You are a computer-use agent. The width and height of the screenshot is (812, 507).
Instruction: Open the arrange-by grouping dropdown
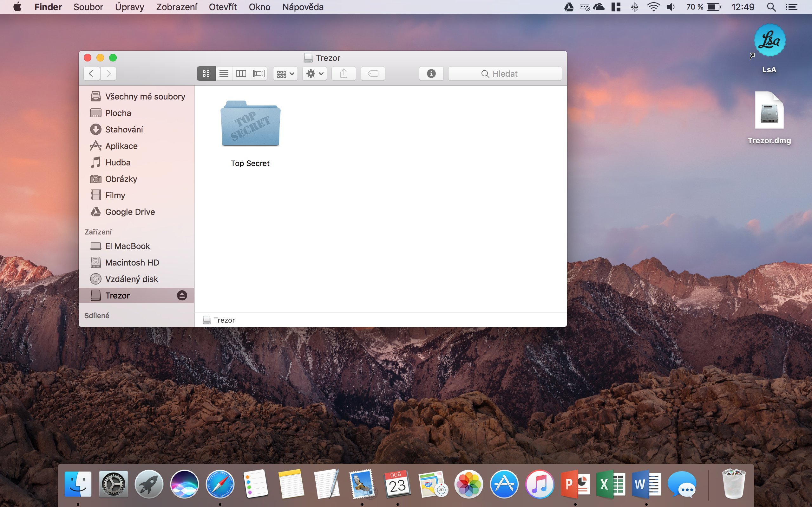[x=285, y=74]
